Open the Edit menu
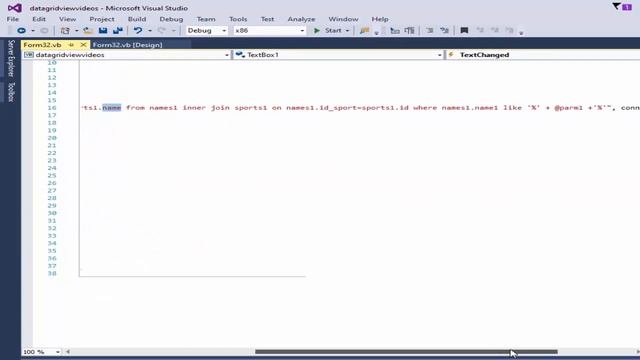The width and height of the screenshot is (640, 360). click(x=39, y=19)
